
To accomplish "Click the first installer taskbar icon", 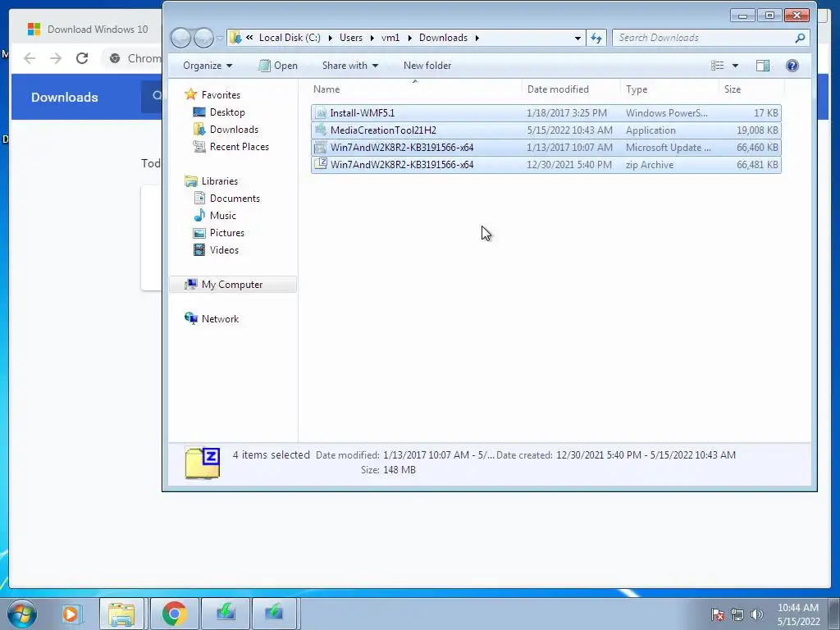I will tap(226, 614).
